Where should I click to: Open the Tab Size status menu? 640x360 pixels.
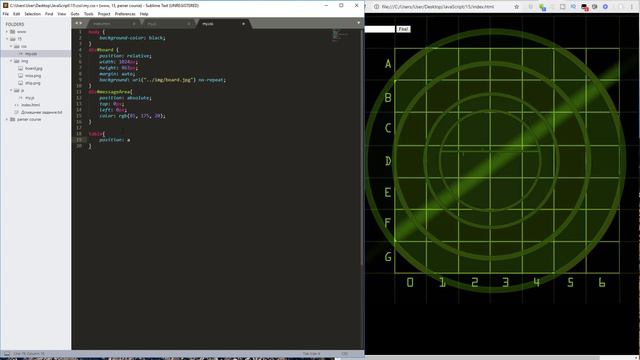click(x=311, y=354)
